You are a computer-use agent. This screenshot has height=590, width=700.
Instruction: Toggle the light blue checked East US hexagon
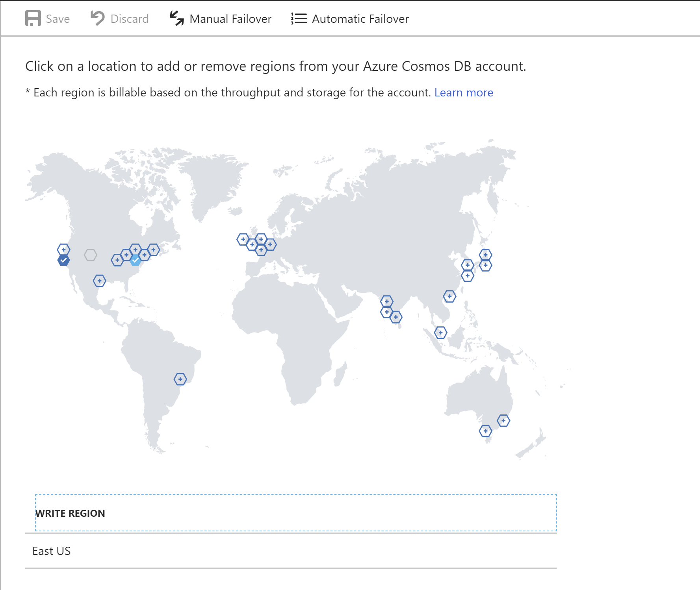136,260
